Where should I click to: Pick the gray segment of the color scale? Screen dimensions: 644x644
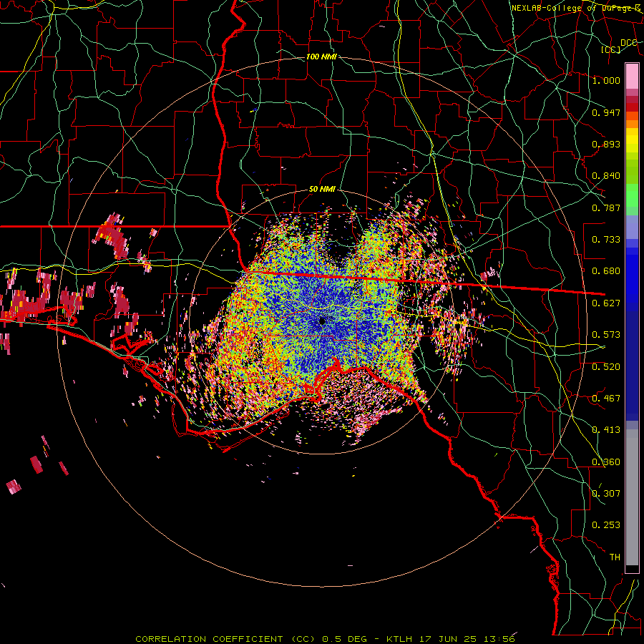(x=632, y=497)
